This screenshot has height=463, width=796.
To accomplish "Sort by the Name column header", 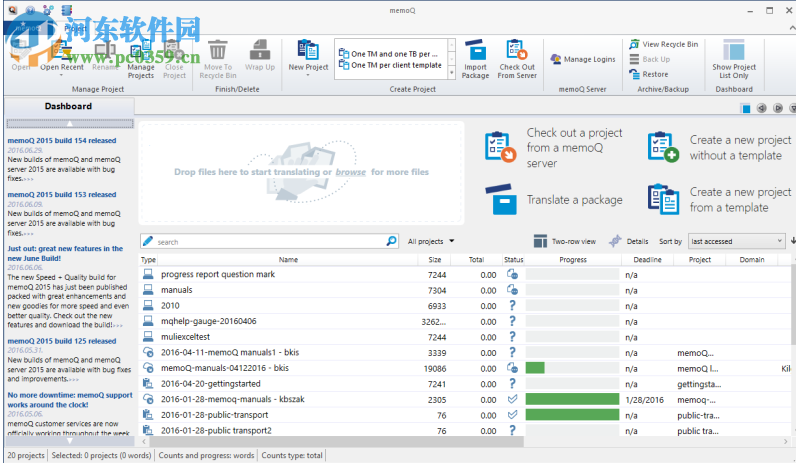I will pyautogui.click(x=288, y=259).
